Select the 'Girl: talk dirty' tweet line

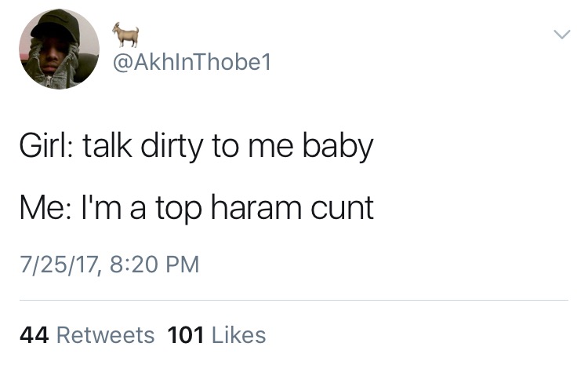pos(197,147)
